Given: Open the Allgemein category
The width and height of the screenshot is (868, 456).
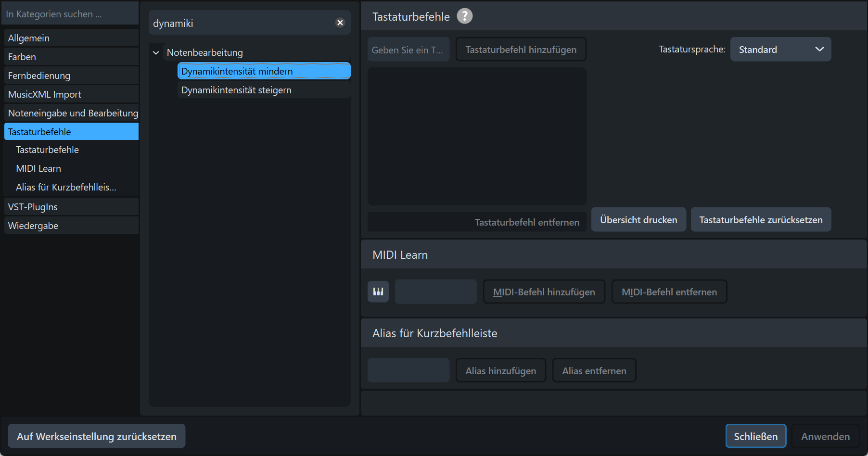Looking at the screenshot, I should (x=29, y=38).
